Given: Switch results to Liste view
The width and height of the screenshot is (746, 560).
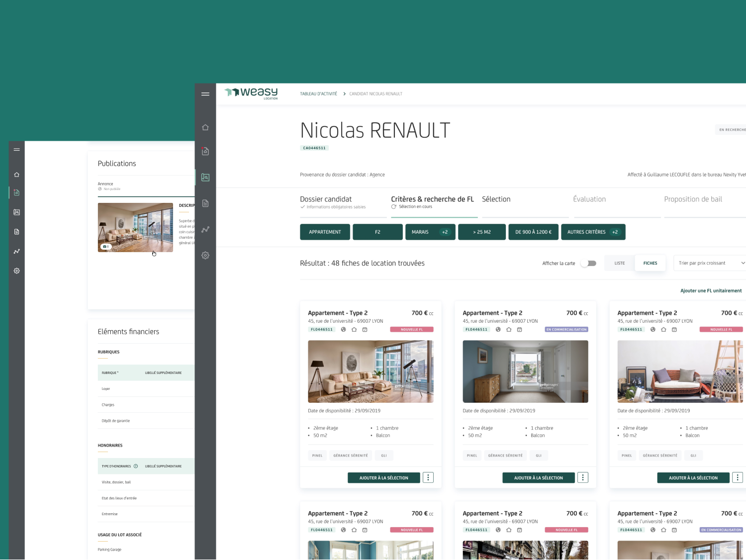Looking at the screenshot, I should point(620,263).
